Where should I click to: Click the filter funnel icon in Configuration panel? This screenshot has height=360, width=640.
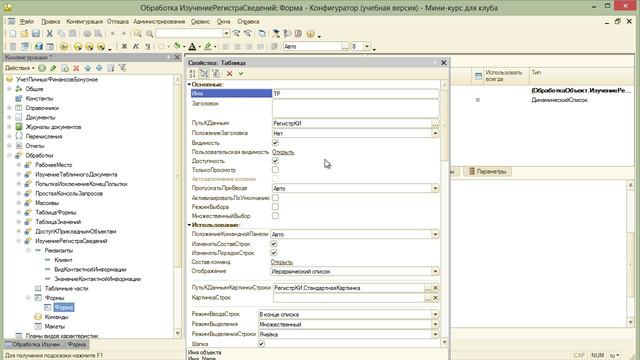coord(122,68)
